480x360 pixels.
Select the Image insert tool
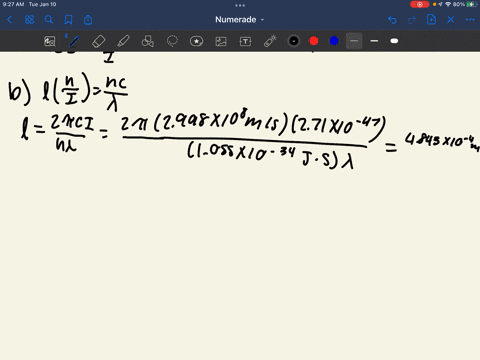pos(221,41)
